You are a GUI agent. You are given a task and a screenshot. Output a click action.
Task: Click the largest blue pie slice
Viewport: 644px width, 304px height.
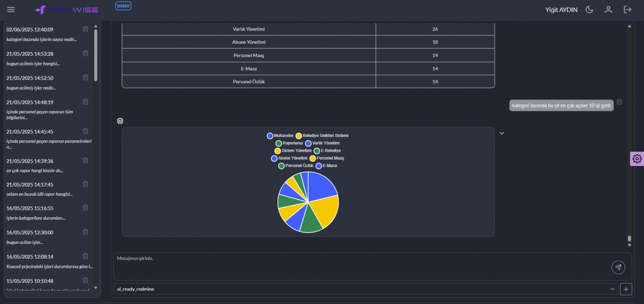pyautogui.click(x=322, y=185)
